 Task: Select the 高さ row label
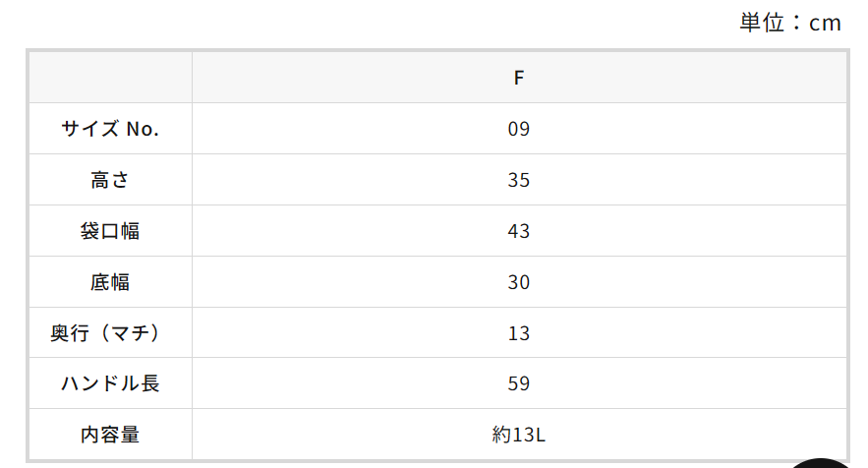point(110,180)
